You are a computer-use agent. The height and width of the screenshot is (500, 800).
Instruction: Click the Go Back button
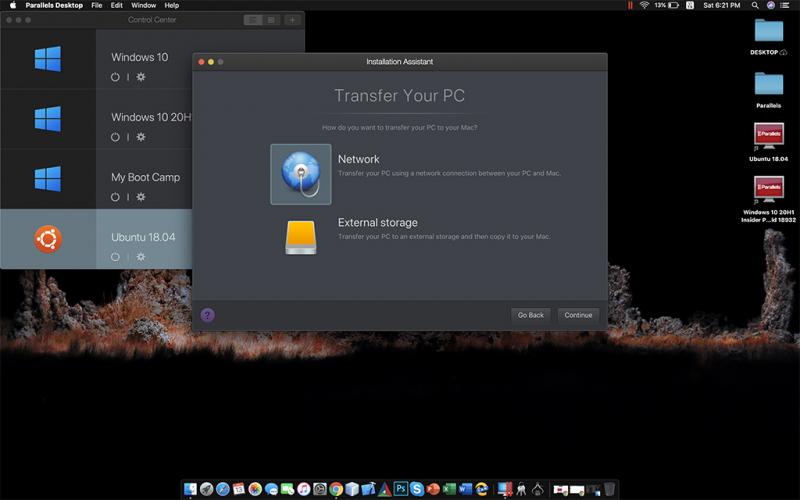(x=531, y=315)
